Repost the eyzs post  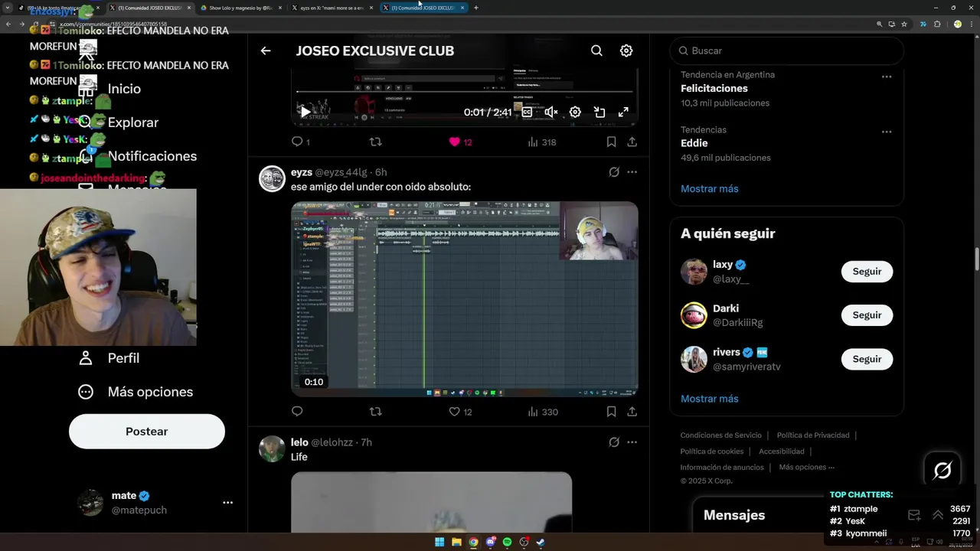tap(375, 412)
